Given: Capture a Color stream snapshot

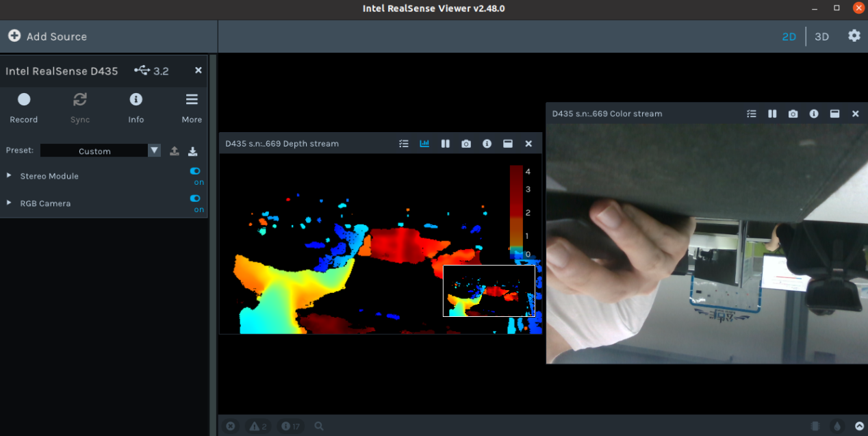Looking at the screenshot, I should click(793, 114).
